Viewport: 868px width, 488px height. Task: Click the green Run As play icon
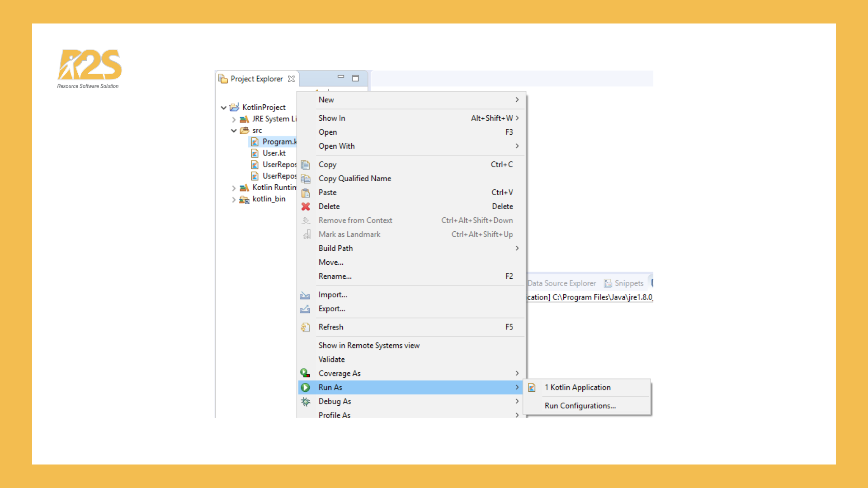306,387
